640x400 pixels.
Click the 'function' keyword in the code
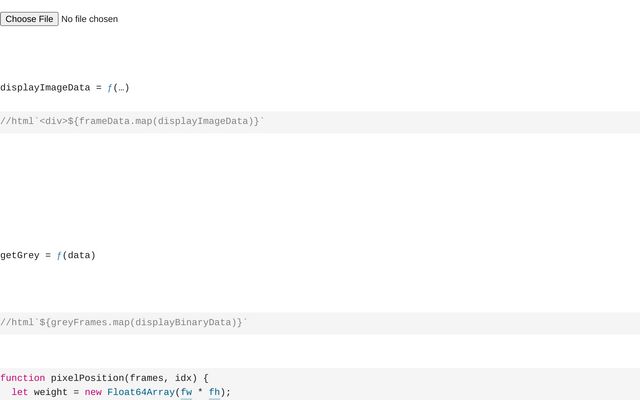tap(23, 378)
